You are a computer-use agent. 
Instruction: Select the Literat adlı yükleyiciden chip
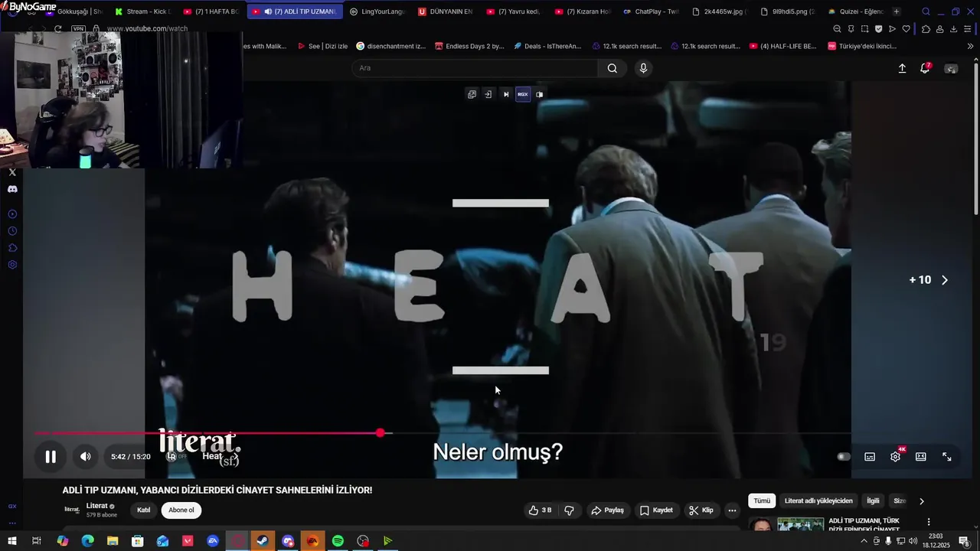(x=818, y=501)
